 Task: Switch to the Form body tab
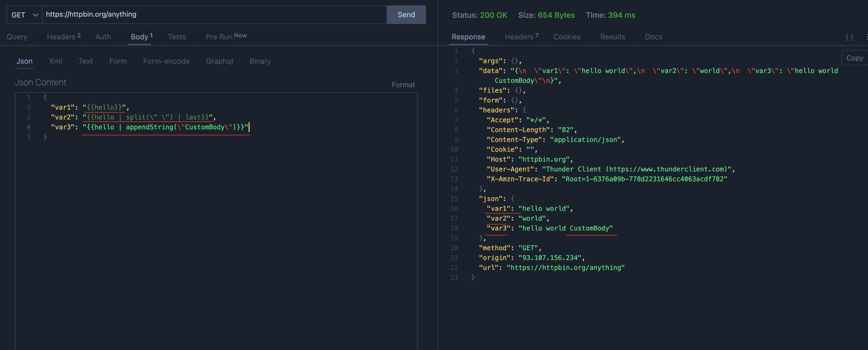click(118, 61)
